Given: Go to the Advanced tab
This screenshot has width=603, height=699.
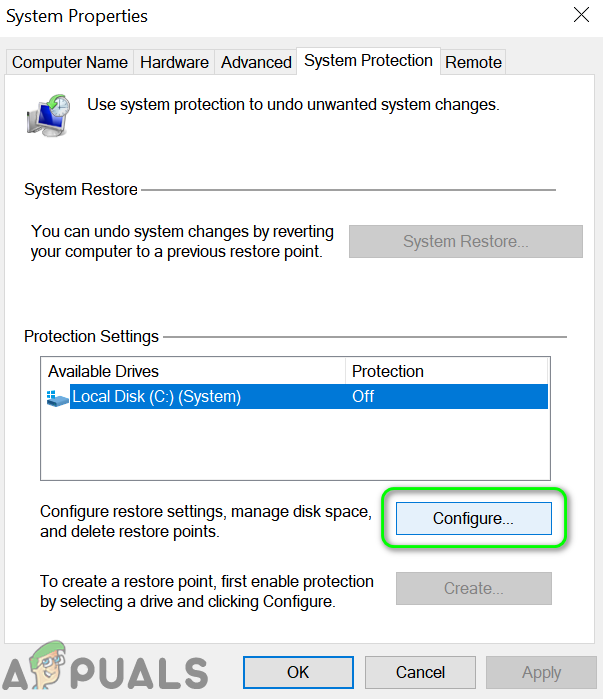Looking at the screenshot, I should point(256,62).
